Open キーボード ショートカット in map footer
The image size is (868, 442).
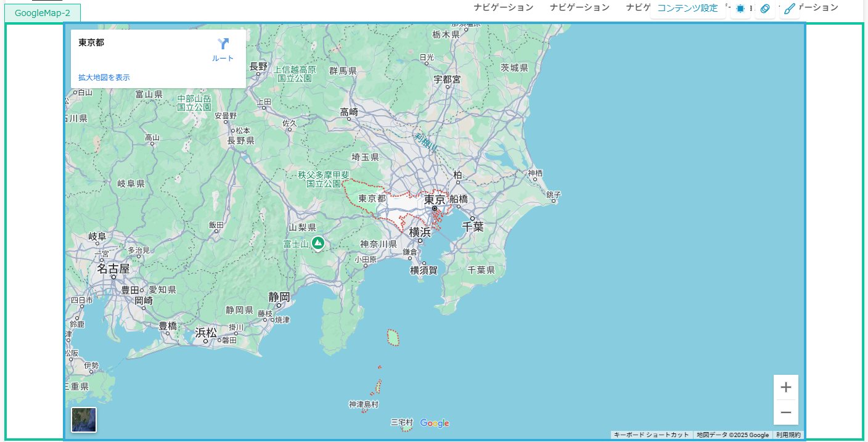[652, 435]
